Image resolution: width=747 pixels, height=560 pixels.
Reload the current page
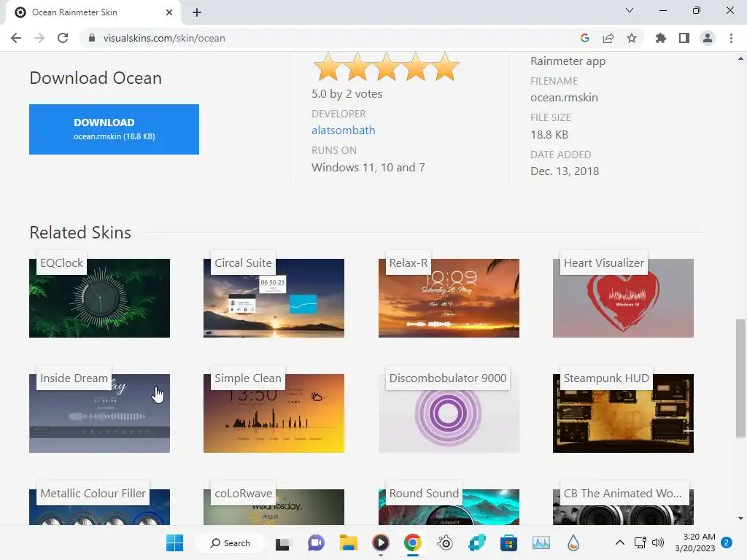pyautogui.click(x=63, y=38)
